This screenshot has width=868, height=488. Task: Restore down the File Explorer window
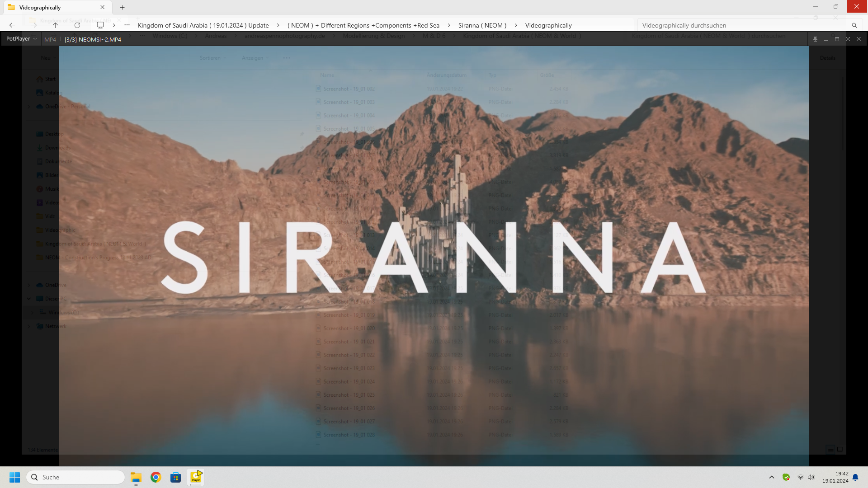836,7
